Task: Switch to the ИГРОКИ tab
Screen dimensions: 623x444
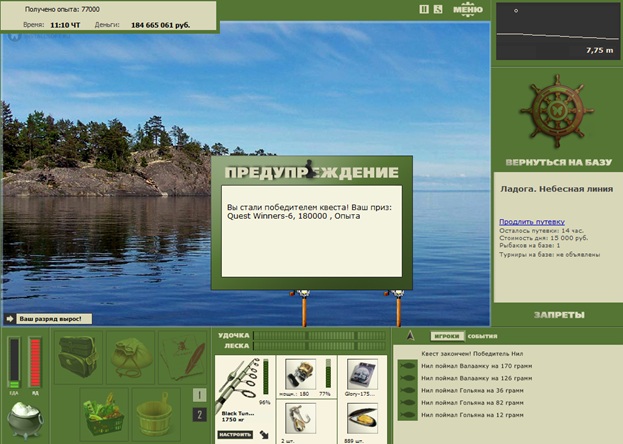Action: point(447,336)
